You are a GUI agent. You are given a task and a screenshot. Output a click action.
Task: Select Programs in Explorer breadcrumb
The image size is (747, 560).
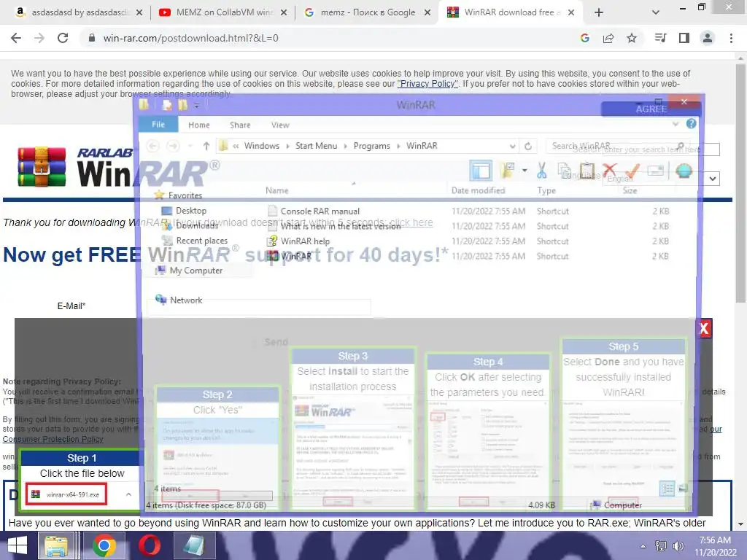(371, 146)
